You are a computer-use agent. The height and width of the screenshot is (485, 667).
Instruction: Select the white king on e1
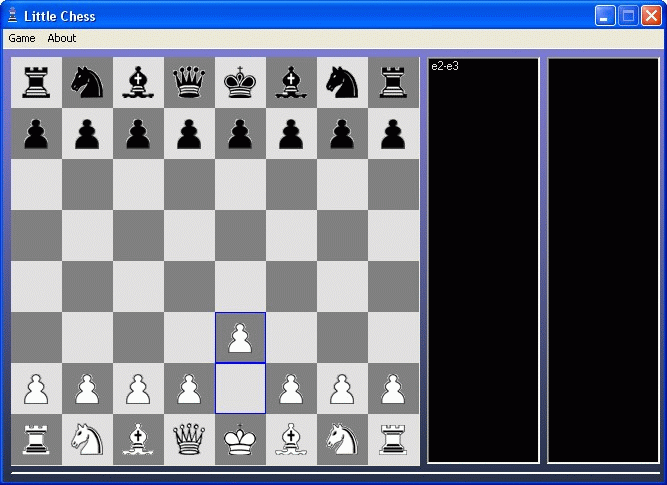pos(240,440)
